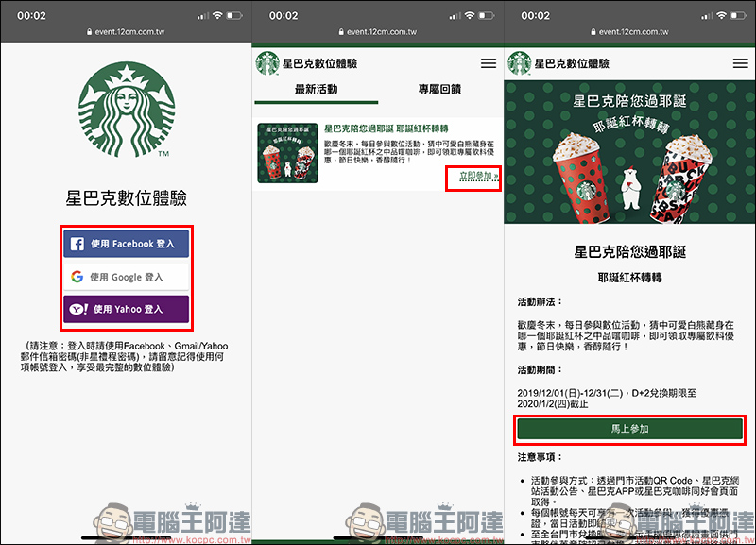Screen dimensions: 756x545
Task: Switch to the 最新活動 tab
Action: pos(317,89)
